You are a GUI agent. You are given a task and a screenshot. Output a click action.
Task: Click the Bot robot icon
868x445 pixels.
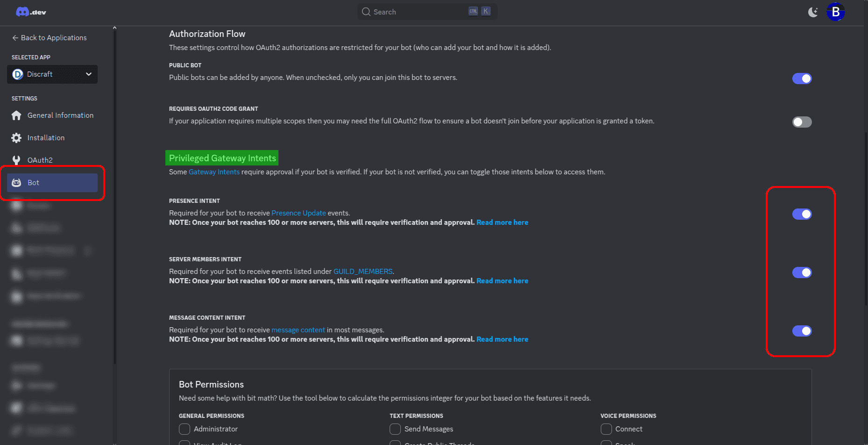pos(17,183)
